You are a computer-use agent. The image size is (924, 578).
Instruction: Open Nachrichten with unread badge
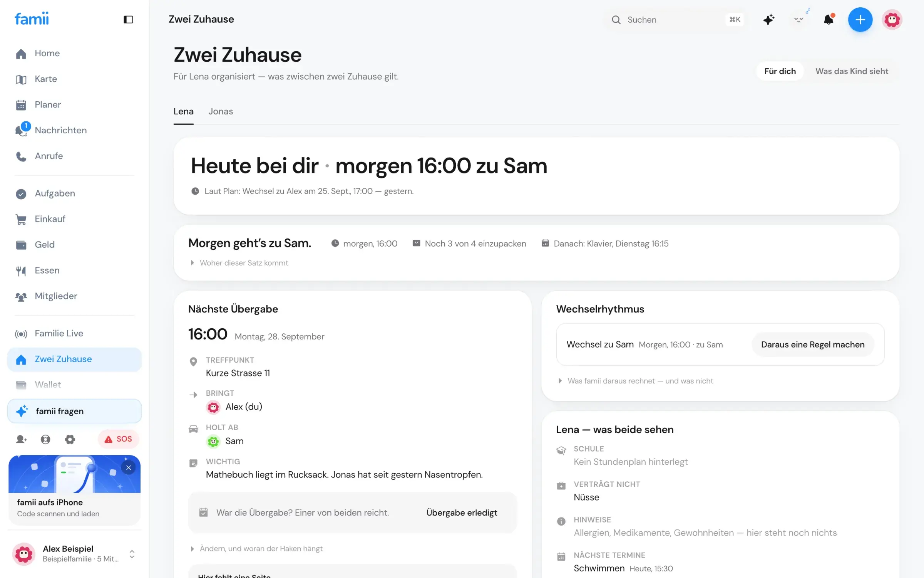(x=74, y=130)
